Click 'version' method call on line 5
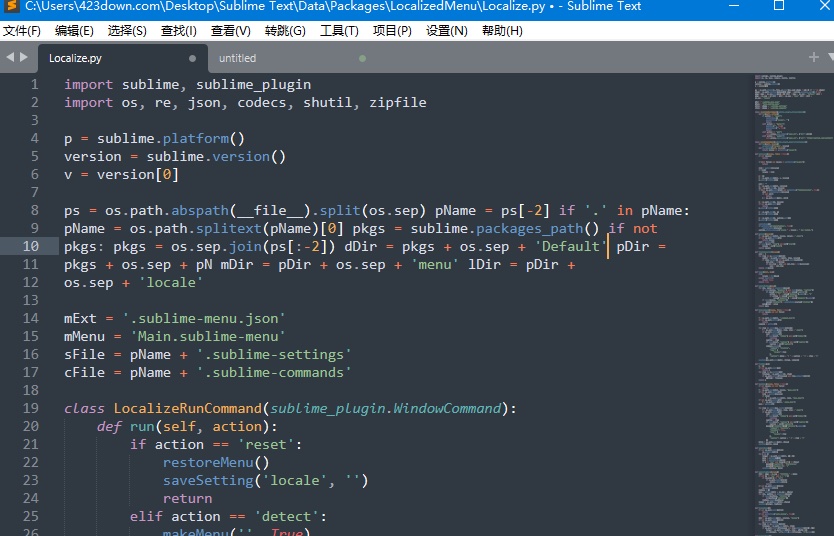834x536 pixels. coord(241,156)
